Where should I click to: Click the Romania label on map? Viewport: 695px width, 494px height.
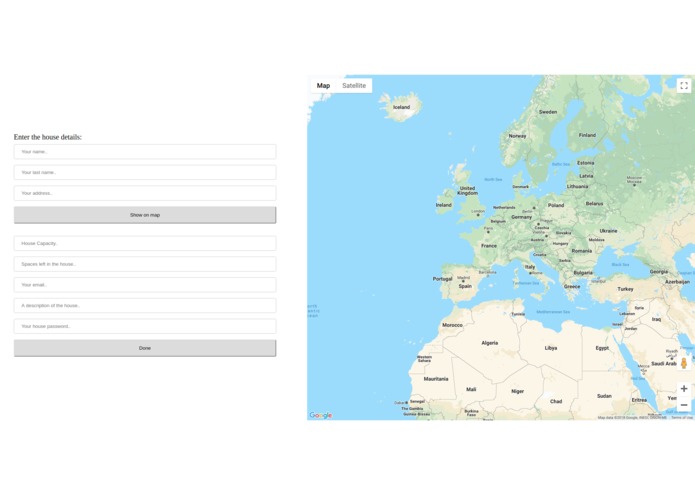click(582, 251)
